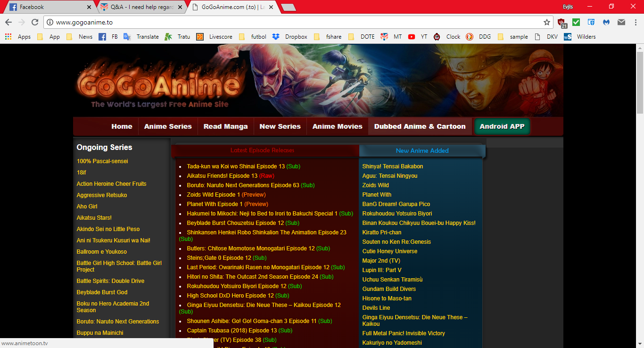This screenshot has width=644, height=348.
Task: Select the New Anime Added tab
Action: [x=422, y=151]
